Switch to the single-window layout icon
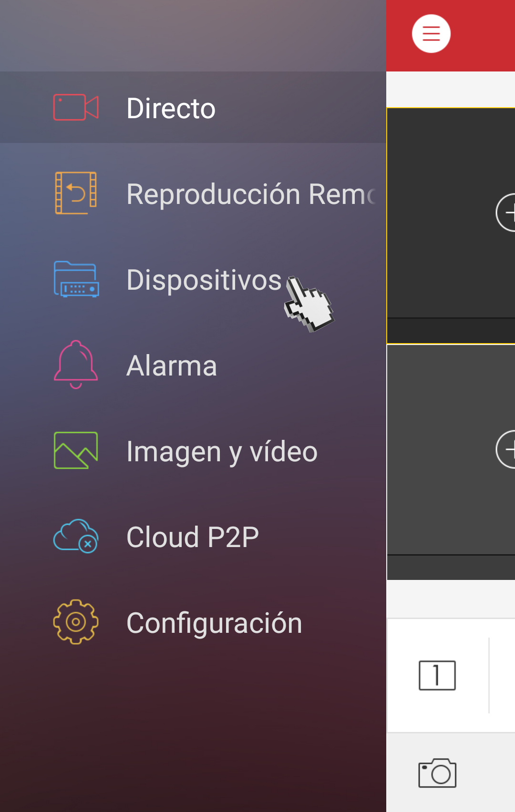Image resolution: width=515 pixels, height=812 pixels. click(437, 675)
